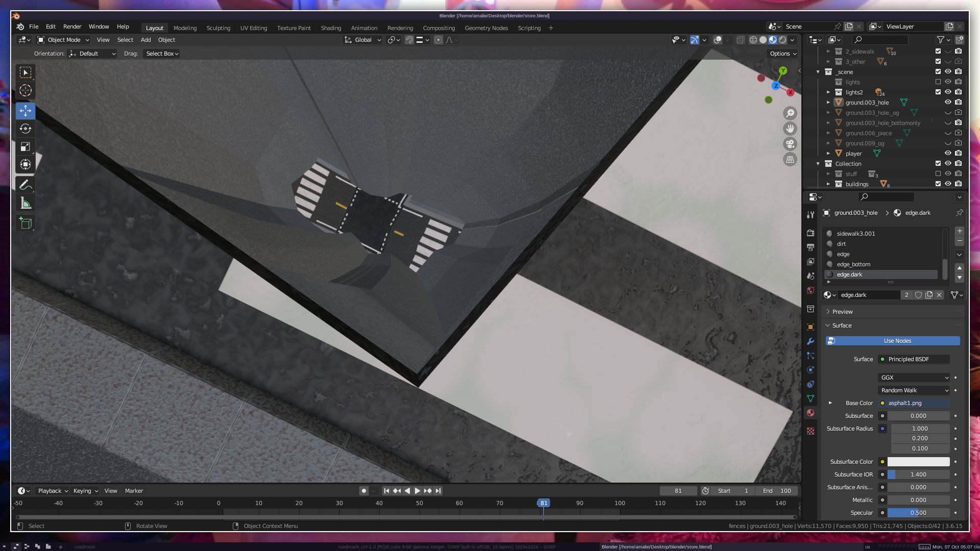Exclude buildings collection via checkbox
Screen dimensions: 980x551
point(938,184)
